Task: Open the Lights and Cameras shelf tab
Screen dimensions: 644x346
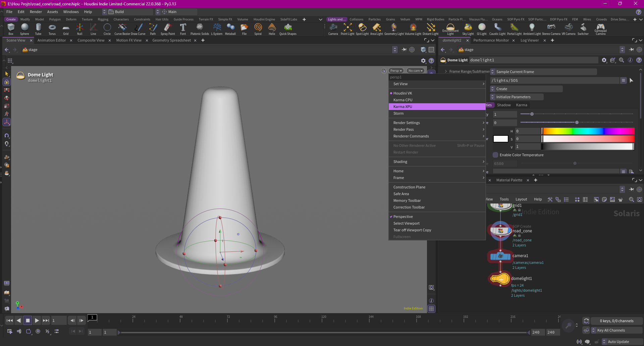Action: click(x=336, y=19)
